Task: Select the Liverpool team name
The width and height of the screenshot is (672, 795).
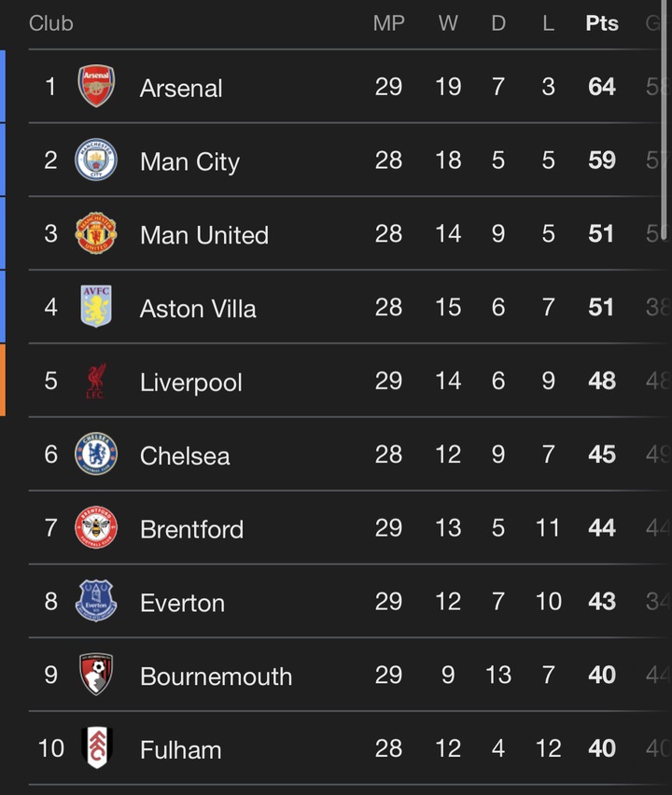Action: tap(190, 383)
